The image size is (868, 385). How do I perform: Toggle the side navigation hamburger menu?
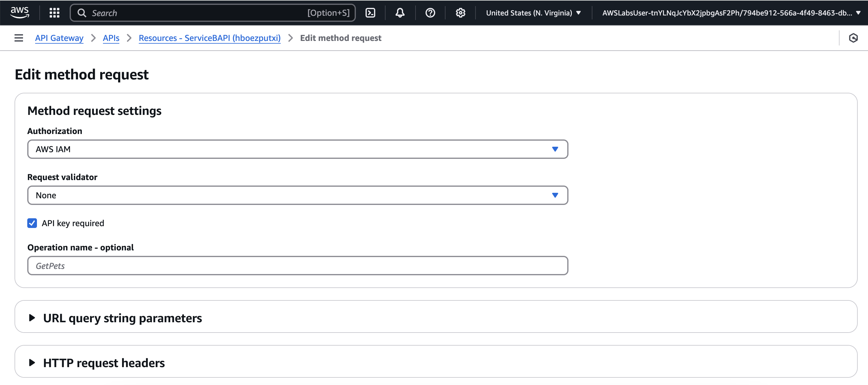[19, 38]
